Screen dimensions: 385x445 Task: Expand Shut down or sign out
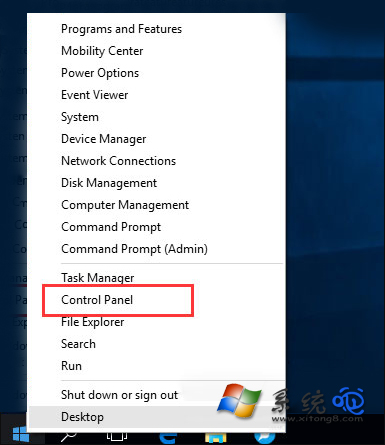point(156,395)
